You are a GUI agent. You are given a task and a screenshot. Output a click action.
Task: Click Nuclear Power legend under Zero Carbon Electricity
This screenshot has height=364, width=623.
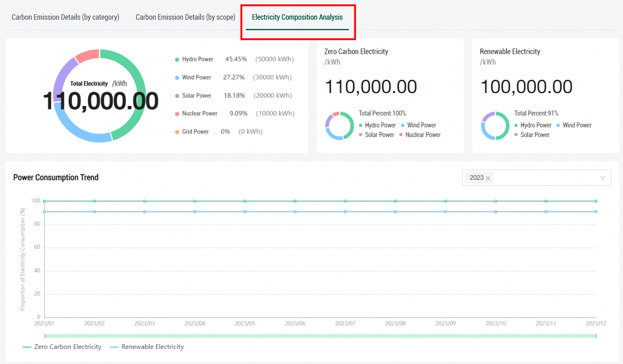(420, 135)
